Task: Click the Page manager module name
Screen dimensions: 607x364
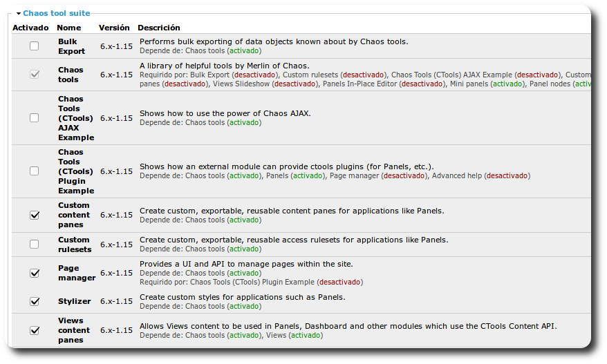Action: pos(76,273)
